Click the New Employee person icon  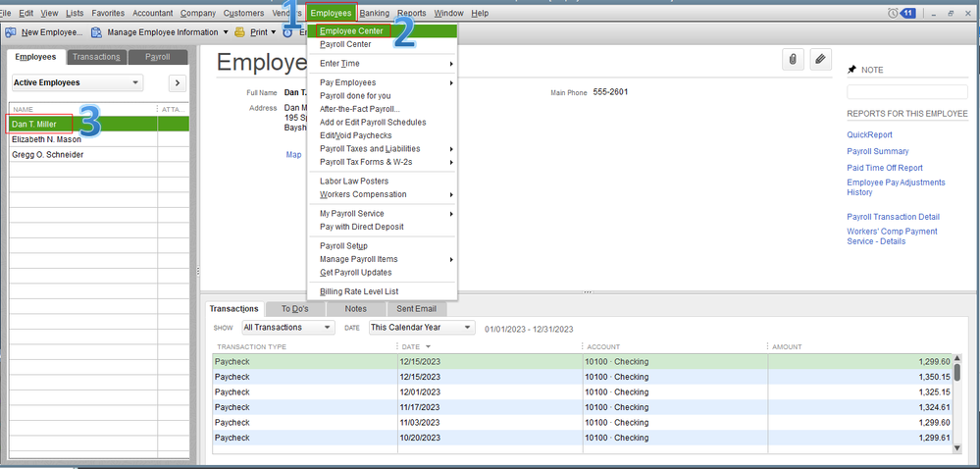(x=10, y=32)
